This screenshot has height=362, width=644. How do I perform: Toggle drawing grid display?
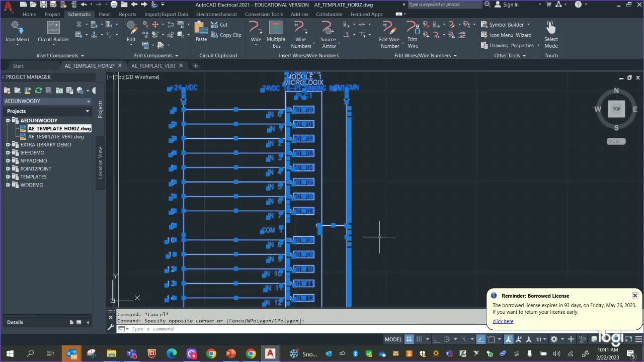point(409,339)
